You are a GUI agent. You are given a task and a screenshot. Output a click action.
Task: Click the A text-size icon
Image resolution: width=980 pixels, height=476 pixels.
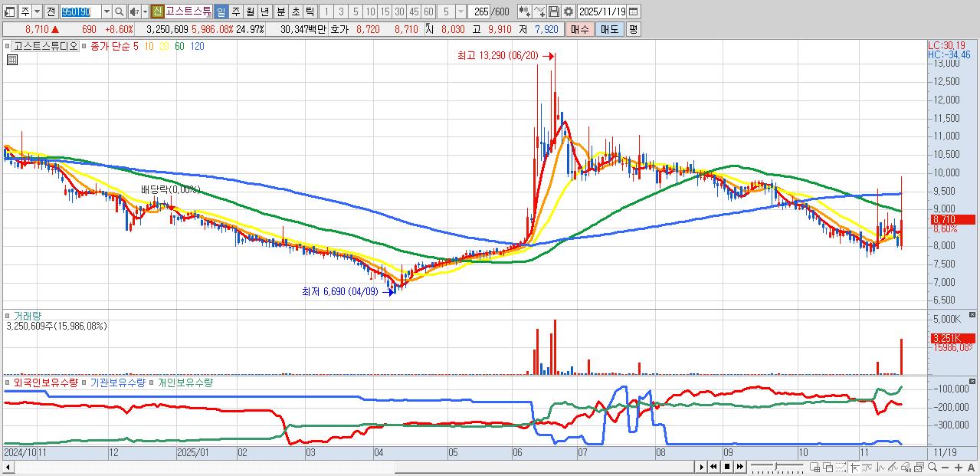[x=971, y=468]
